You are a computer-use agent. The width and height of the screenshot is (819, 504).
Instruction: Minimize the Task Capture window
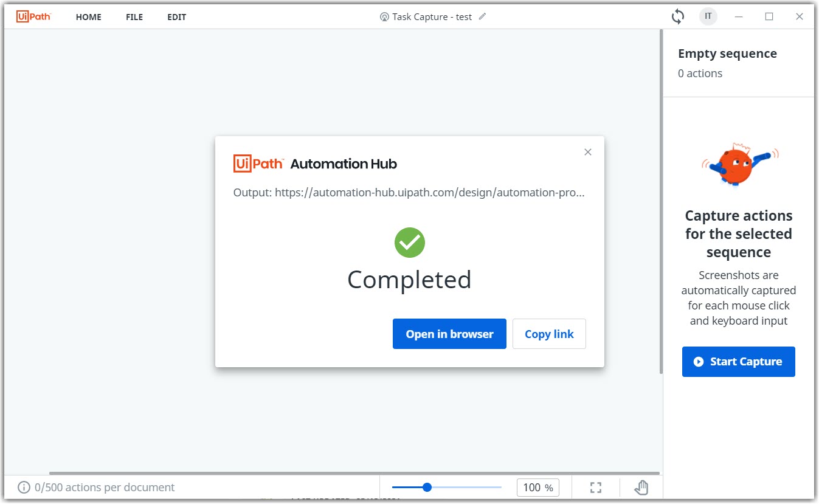pyautogui.click(x=739, y=16)
